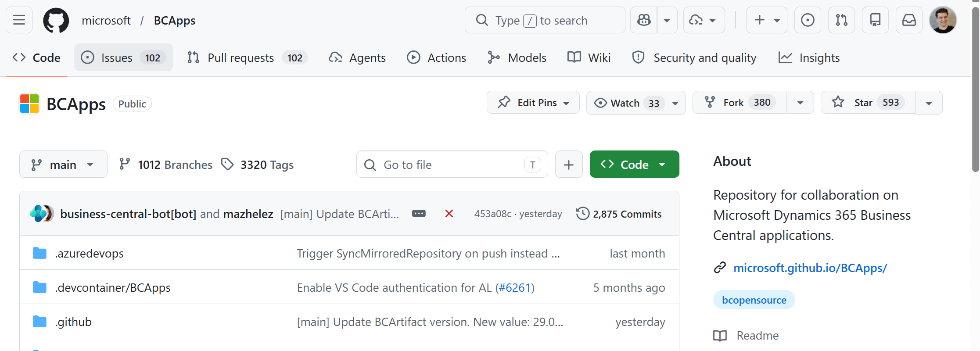Open the issues icon in header
This screenshot has height=351, width=980.
pyautogui.click(x=808, y=20)
